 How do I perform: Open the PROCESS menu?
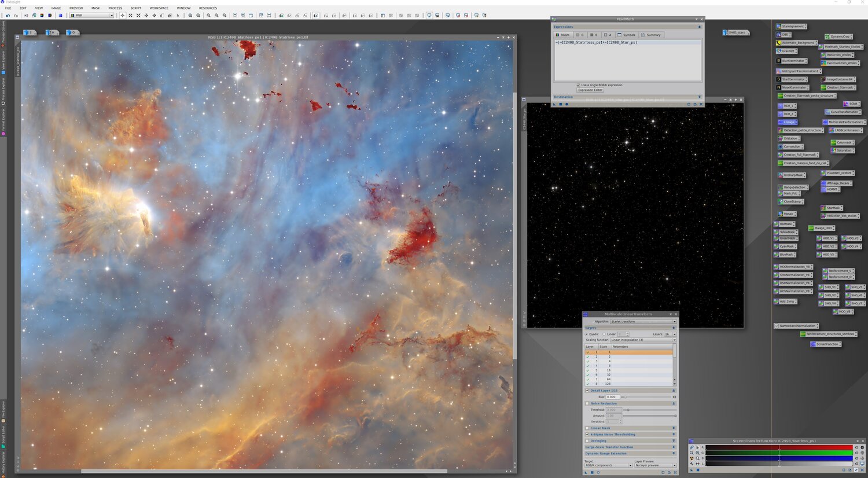tap(115, 8)
